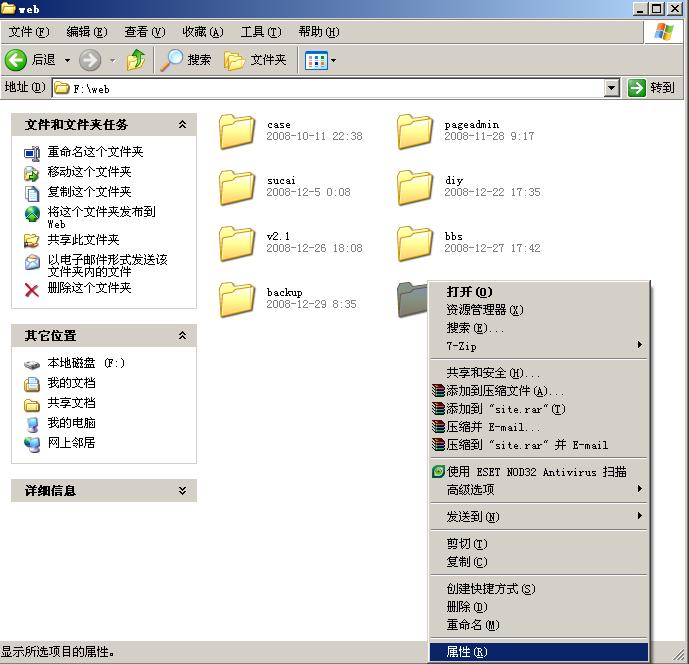Viewport: 689px width, 664px height.
Task: Go up one folder level
Action: coord(136,60)
